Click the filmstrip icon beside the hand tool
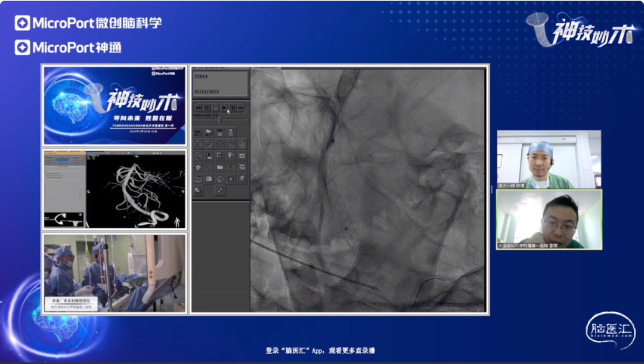 (242, 155)
